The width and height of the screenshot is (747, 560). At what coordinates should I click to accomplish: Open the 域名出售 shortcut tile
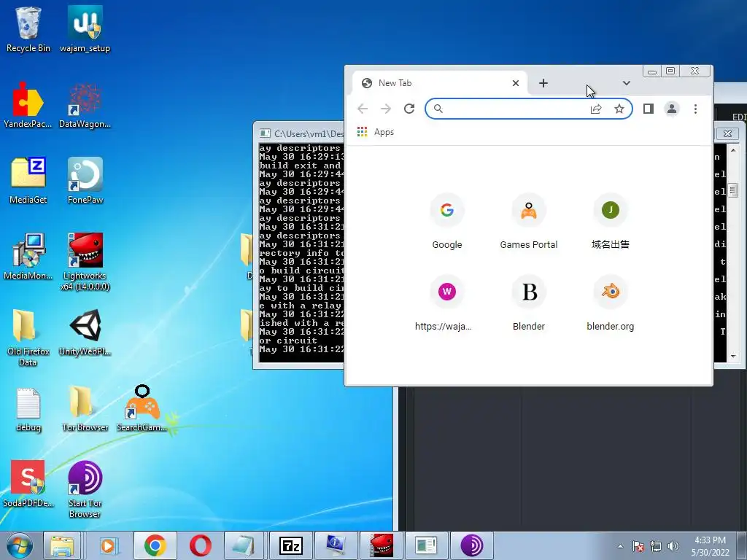click(611, 222)
